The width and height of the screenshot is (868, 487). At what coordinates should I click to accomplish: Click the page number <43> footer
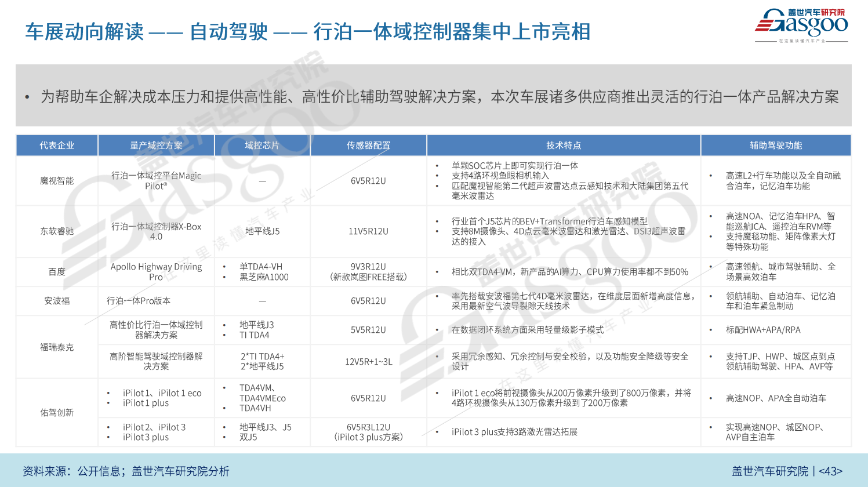point(830,471)
